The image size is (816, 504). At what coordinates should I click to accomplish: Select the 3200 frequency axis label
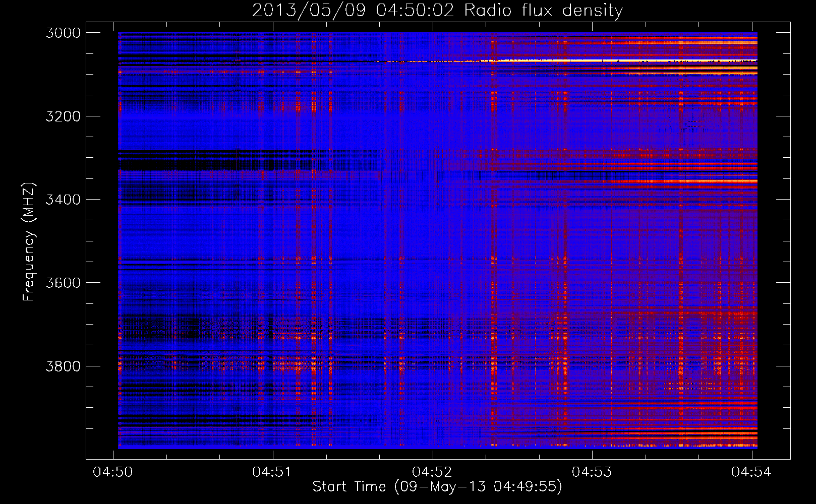63,116
